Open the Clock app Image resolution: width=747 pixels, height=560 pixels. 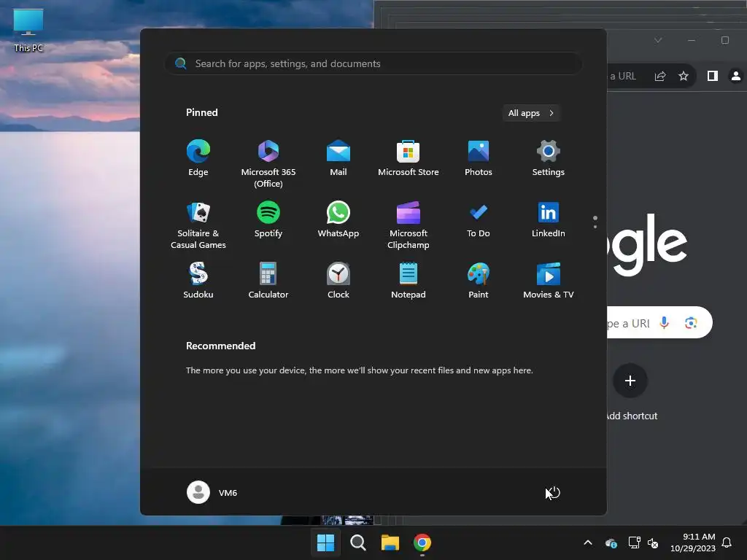(x=338, y=281)
